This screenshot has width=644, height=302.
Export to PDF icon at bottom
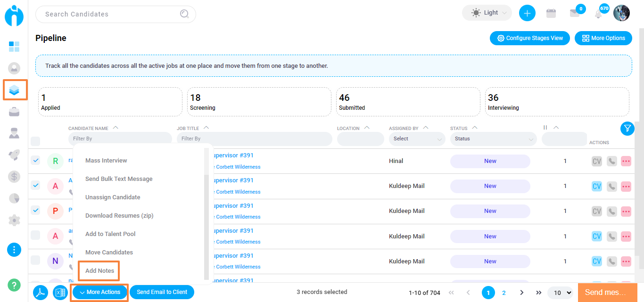tap(41, 293)
